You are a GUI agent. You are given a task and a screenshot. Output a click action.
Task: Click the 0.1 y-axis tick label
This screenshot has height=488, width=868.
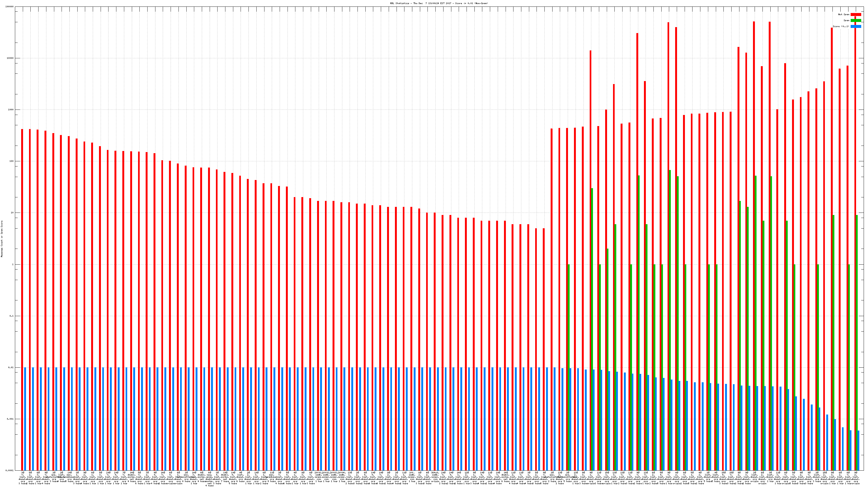click(x=12, y=316)
